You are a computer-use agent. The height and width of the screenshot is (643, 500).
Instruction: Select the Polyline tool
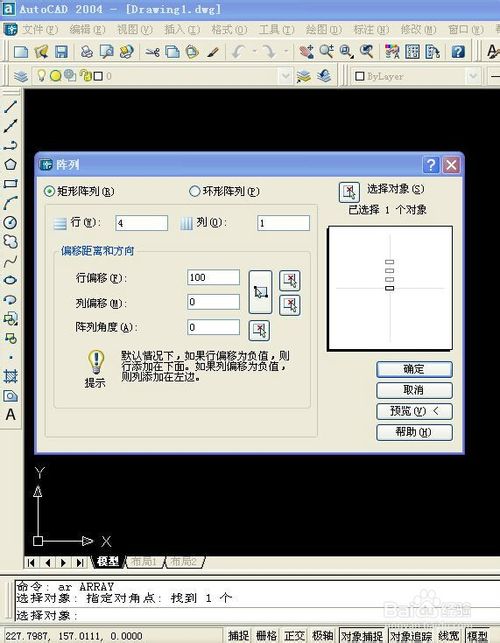[x=10, y=145]
